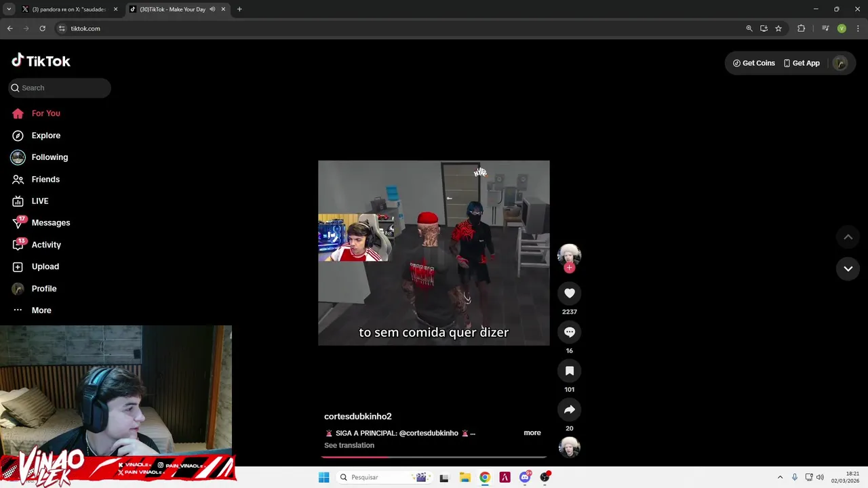The width and height of the screenshot is (868, 488).
Task: Open File Explorer from taskbar
Action: [465, 477]
